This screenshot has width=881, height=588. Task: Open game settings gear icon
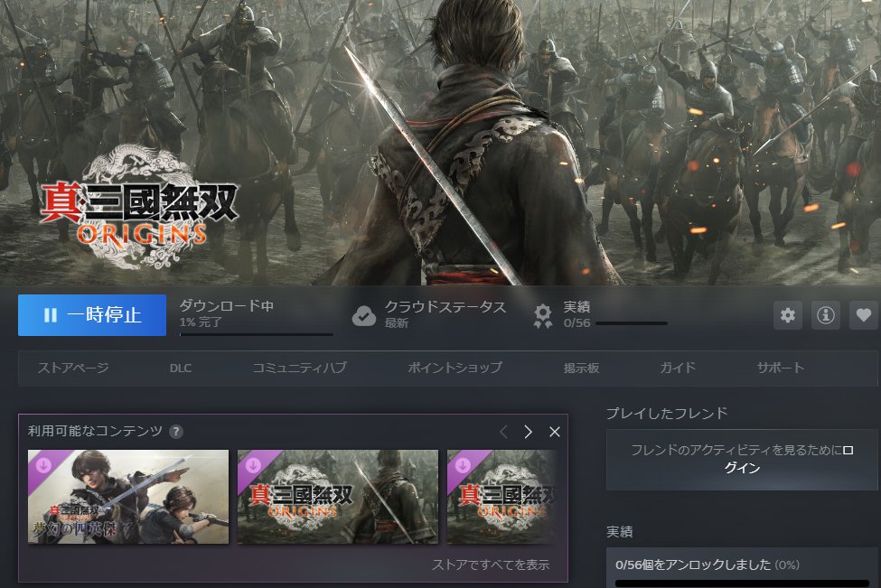coord(788,315)
